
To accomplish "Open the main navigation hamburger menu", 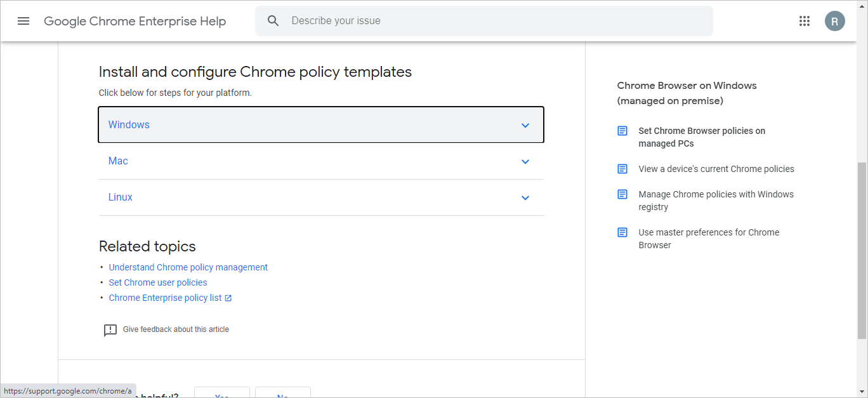I will click(x=23, y=20).
